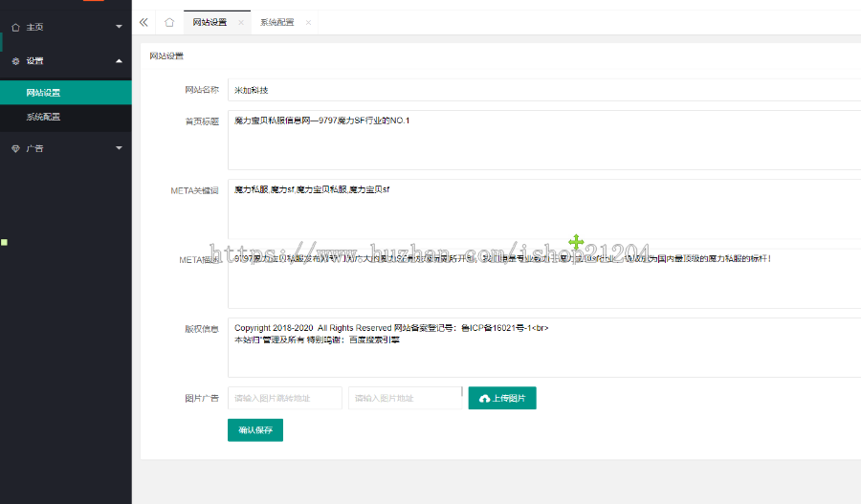The image size is (861, 504).
Task: Collapse sidebar with double-chevron icon
Action: (x=143, y=23)
